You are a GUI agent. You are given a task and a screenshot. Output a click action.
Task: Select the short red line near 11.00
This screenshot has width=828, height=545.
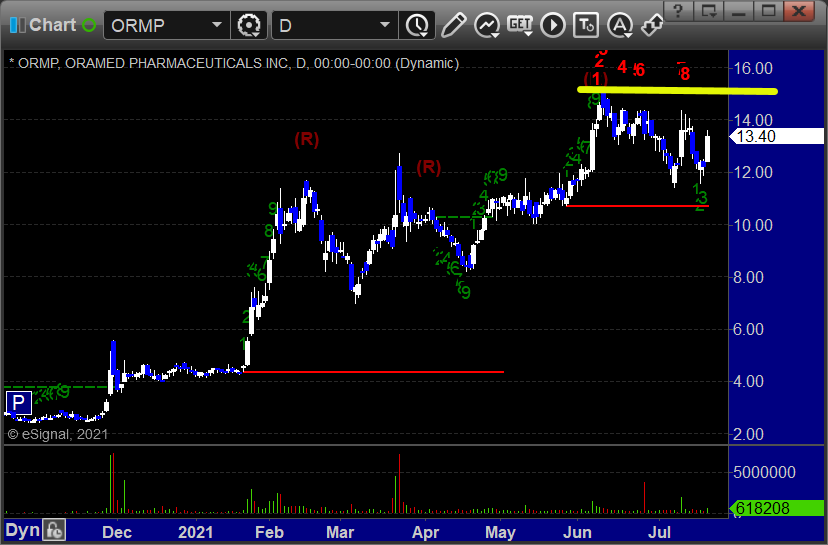point(637,205)
